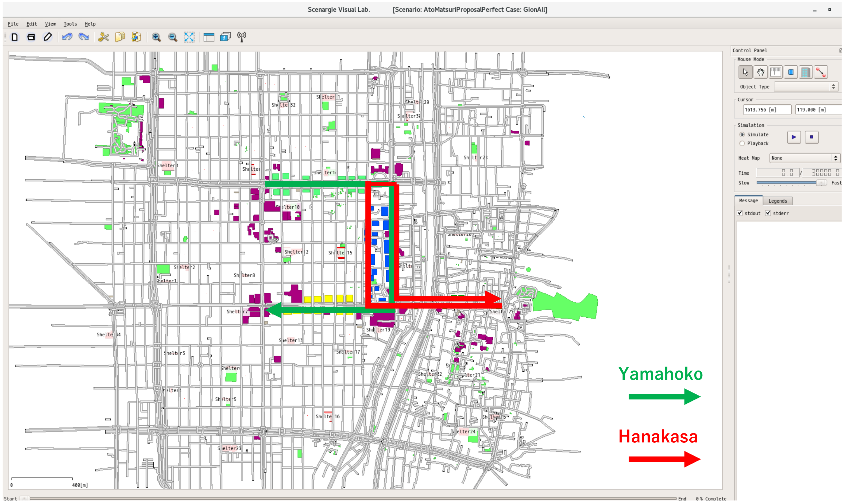Switch to the Legends tab
The height and width of the screenshot is (504, 844).
click(x=778, y=201)
